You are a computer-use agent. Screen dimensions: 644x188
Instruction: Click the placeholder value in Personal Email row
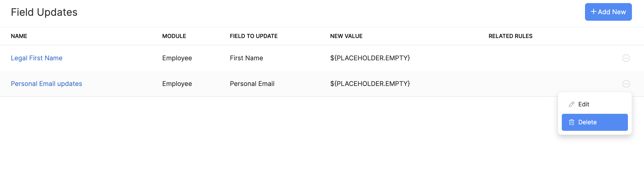(x=370, y=84)
